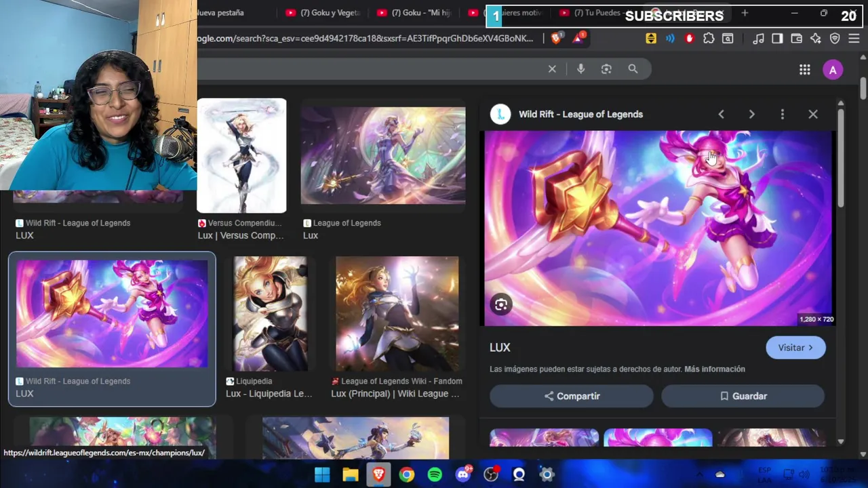Clear the search box with the X icon
The height and width of the screenshot is (488, 868).
[552, 69]
